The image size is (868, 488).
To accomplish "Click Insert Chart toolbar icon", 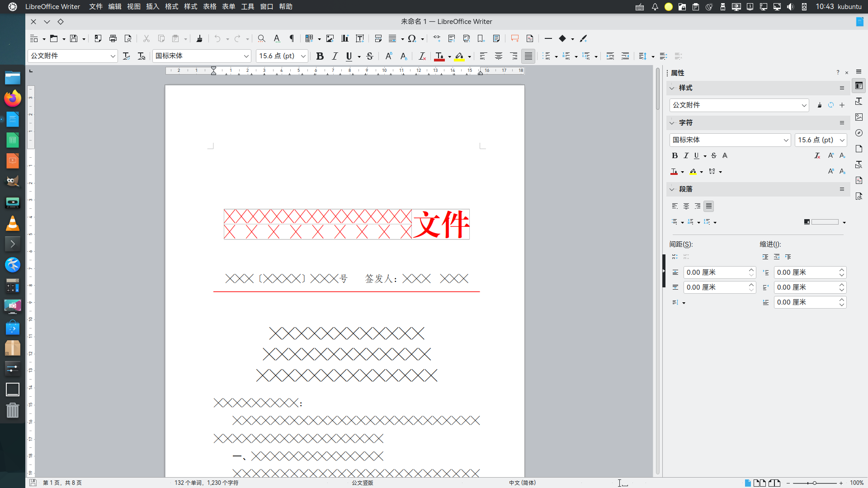I will (345, 38).
